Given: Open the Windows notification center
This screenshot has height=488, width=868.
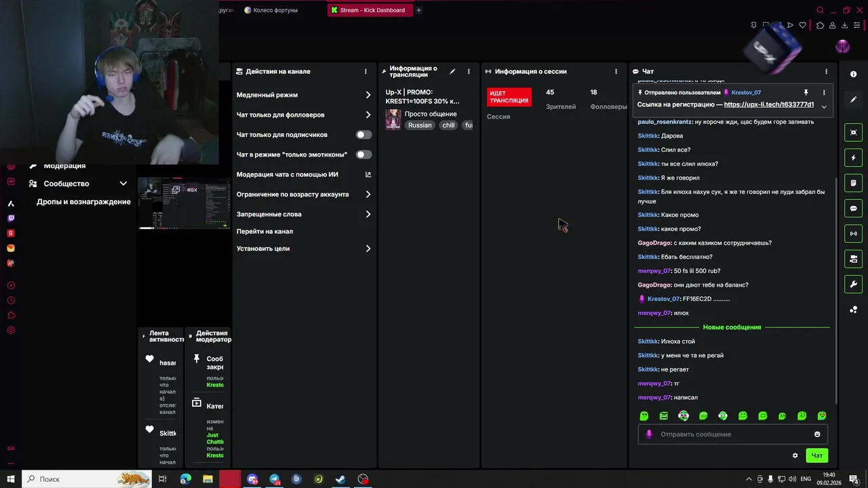Looking at the screenshot, I should pos(854,479).
